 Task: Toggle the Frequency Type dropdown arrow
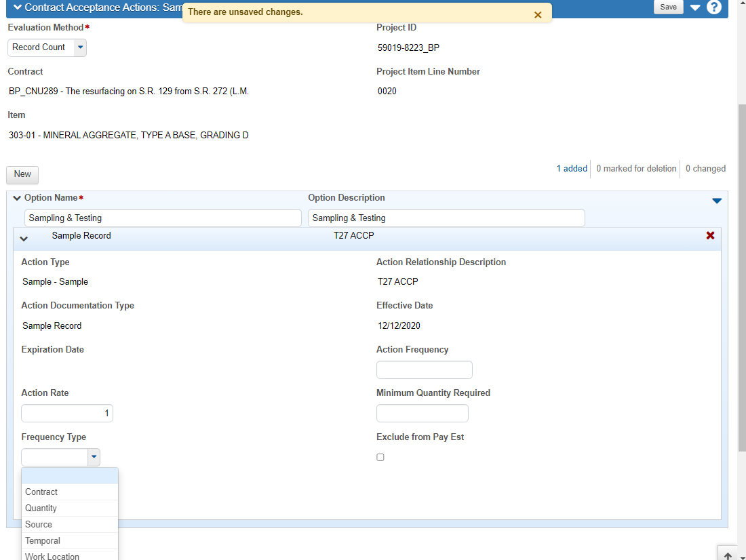click(x=94, y=458)
